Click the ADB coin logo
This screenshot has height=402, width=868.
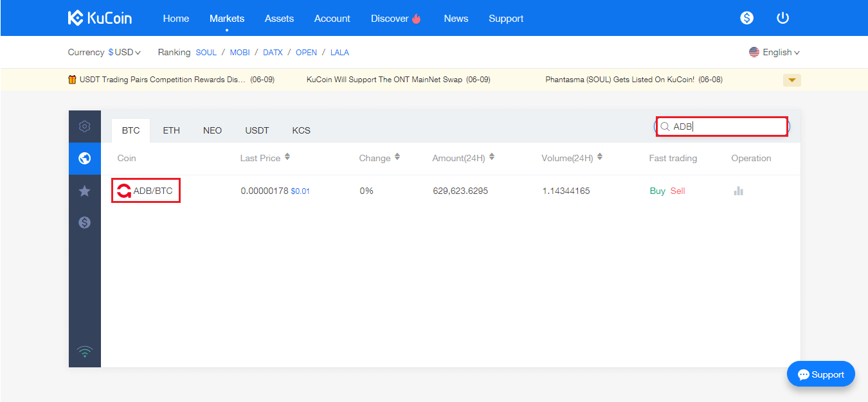pyautogui.click(x=123, y=191)
